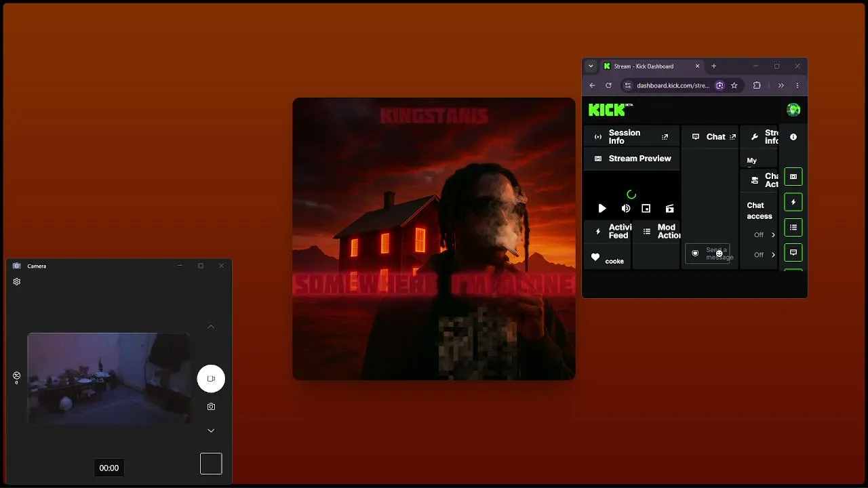The image size is (868, 488).
Task: Select the Activity Feed panel header
Action: [608, 231]
